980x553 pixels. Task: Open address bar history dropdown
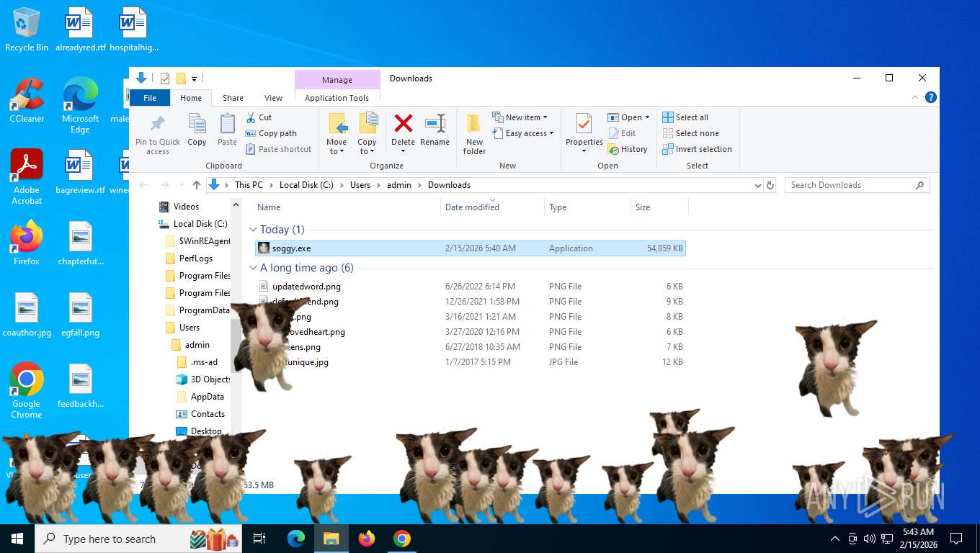pyautogui.click(x=757, y=185)
